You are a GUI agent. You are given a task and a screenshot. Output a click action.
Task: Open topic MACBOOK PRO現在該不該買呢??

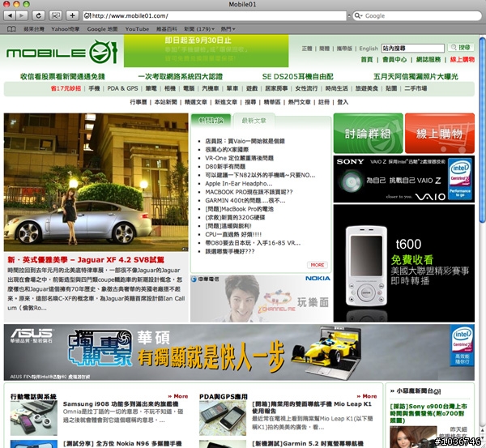point(249,192)
